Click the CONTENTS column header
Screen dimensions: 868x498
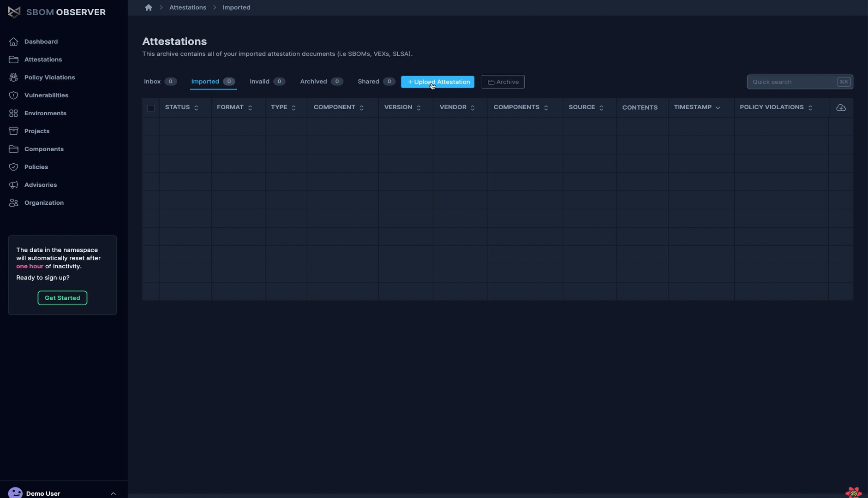(640, 107)
